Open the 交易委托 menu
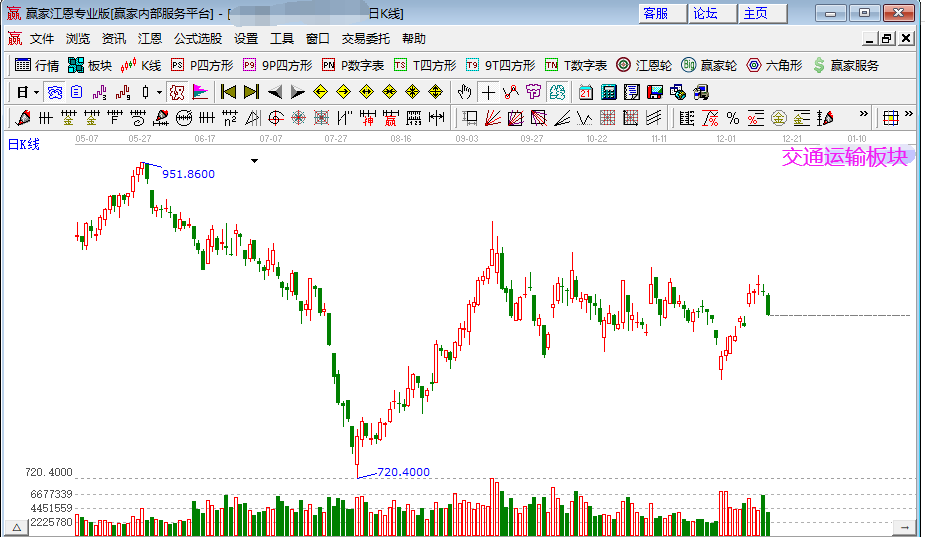The height and width of the screenshot is (537, 925). [x=366, y=39]
